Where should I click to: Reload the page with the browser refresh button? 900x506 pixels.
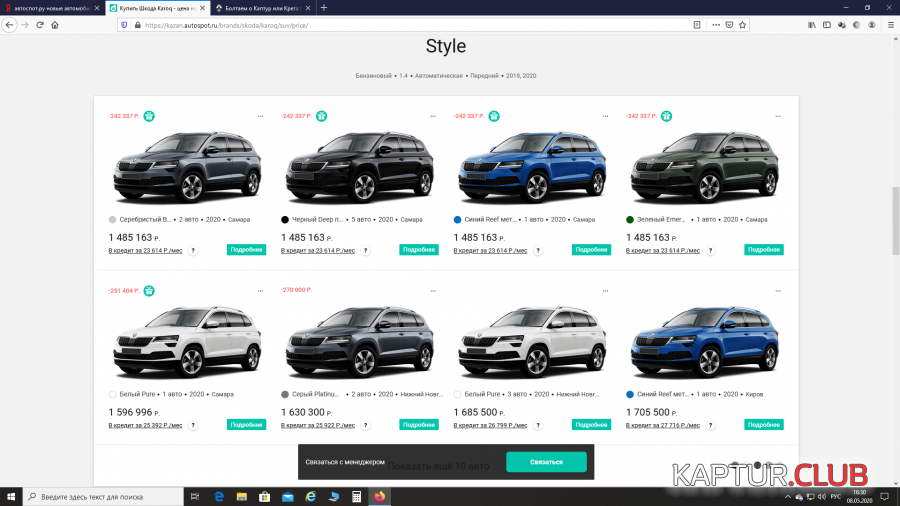coord(40,24)
